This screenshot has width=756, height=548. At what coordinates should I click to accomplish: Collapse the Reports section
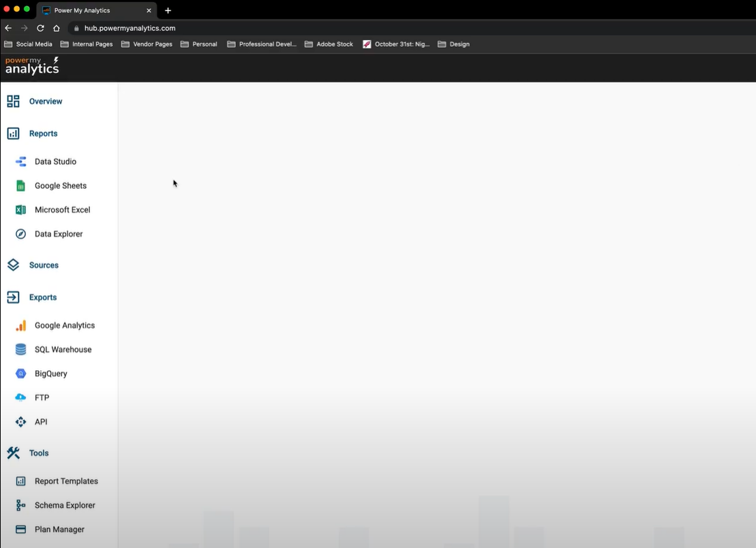[x=43, y=134]
